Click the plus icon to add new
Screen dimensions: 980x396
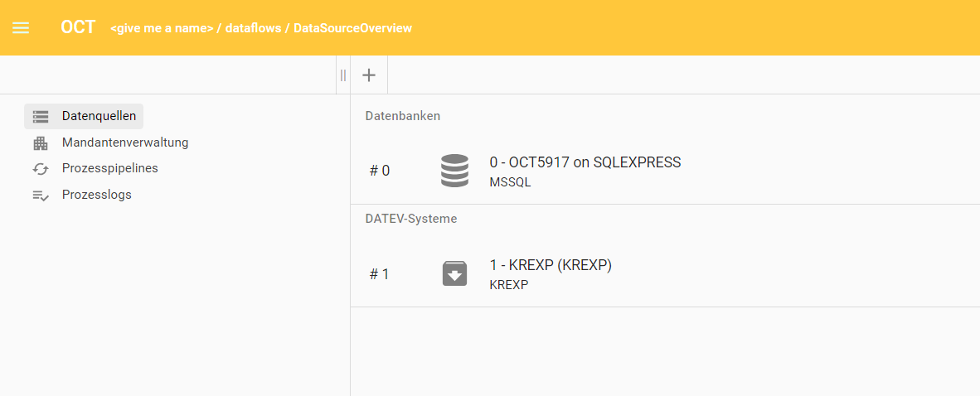pyautogui.click(x=369, y=75)
